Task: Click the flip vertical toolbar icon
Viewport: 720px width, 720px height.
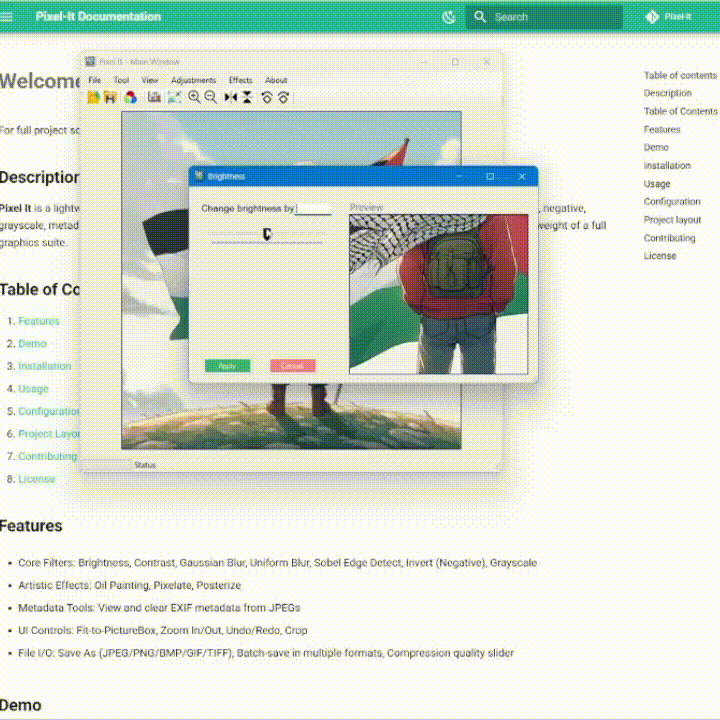Action: click(247, 97)
